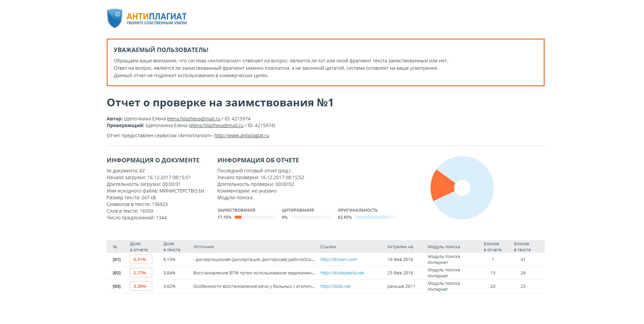Click the 2,77% share badge
This screenshot has width=644, height=324.
click(141, 273)
